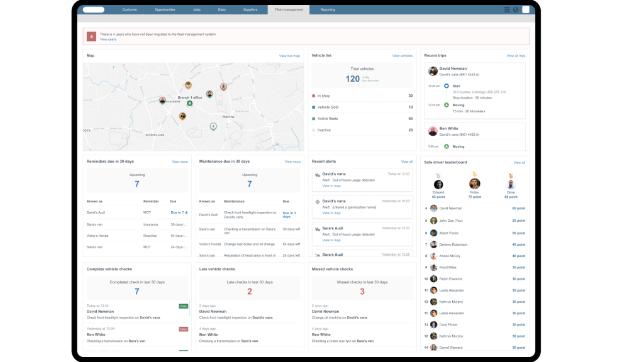The width and height of the screenshot is (644, 362).
Task: Click the blue Start icon in David Newman's trip
Action: (x=447, y=85)
